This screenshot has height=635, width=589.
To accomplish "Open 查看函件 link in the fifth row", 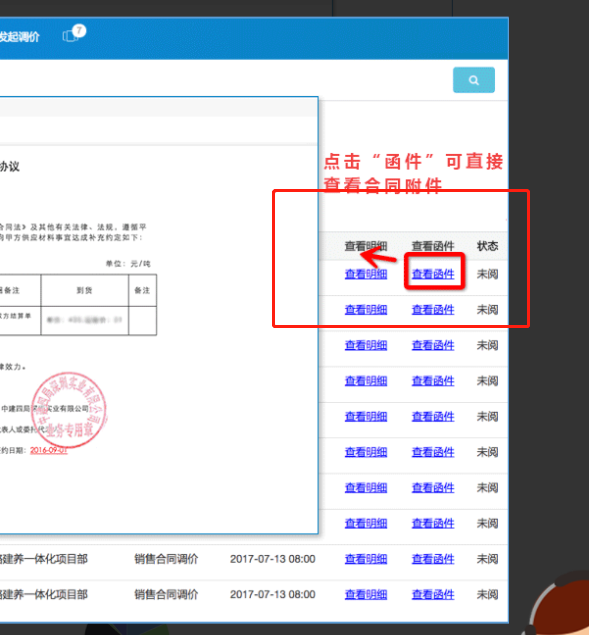I will [x=433, y=417].
